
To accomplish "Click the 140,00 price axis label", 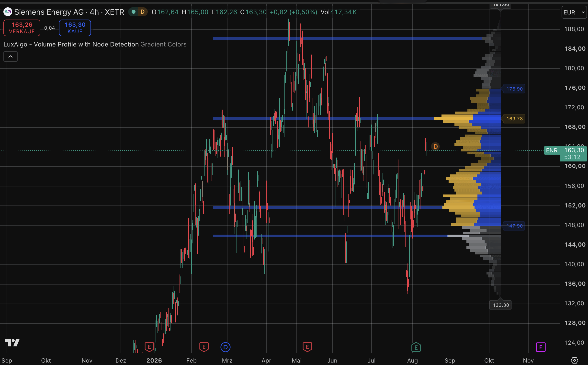I will (x=574, y=264).
